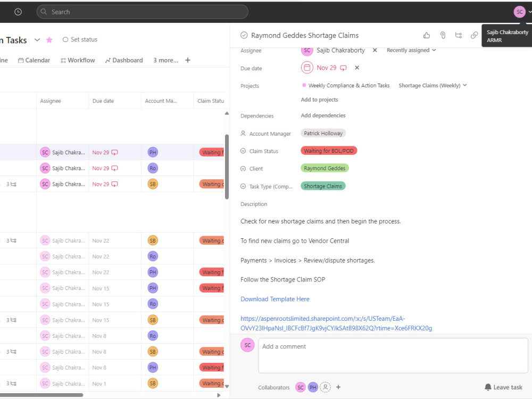
Task: Open PH avatar in the selected Nov 29 row
Action: tap(153, 152)
